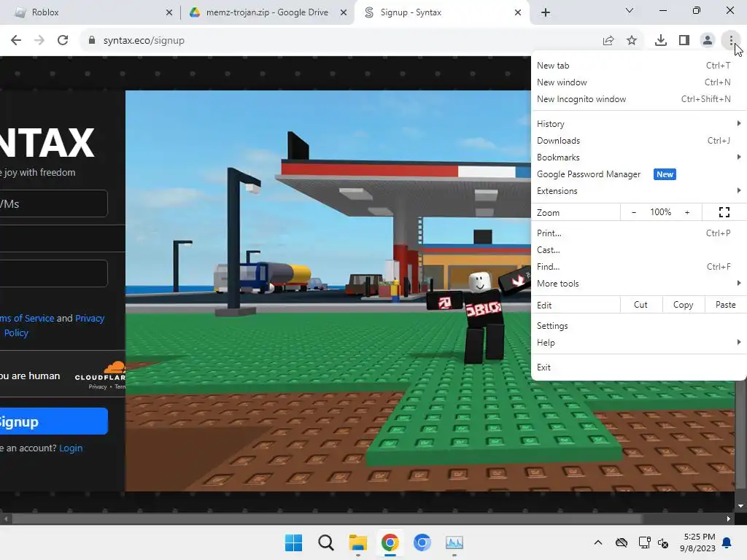Click the site lock icon in address bar

coord(92,41)
